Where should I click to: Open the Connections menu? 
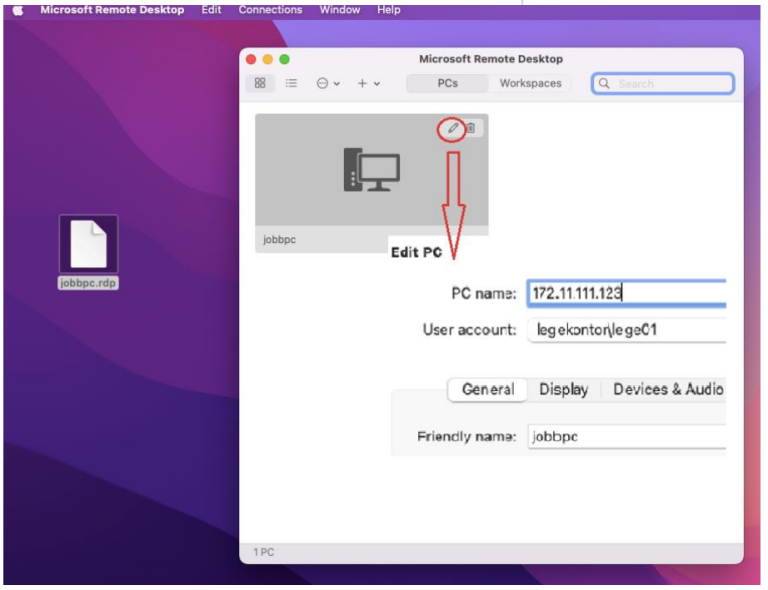click(270, 10)
